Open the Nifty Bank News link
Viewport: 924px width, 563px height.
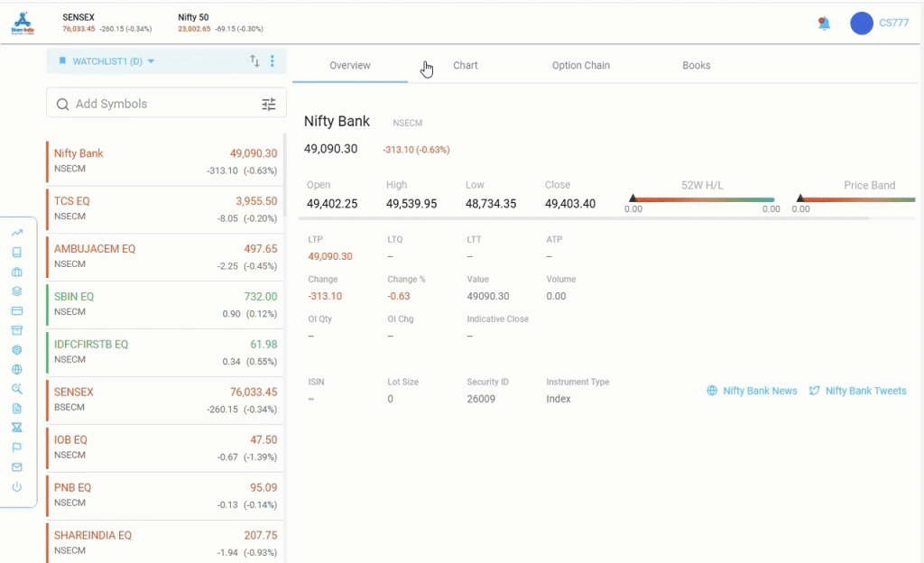tap(760, 391)
